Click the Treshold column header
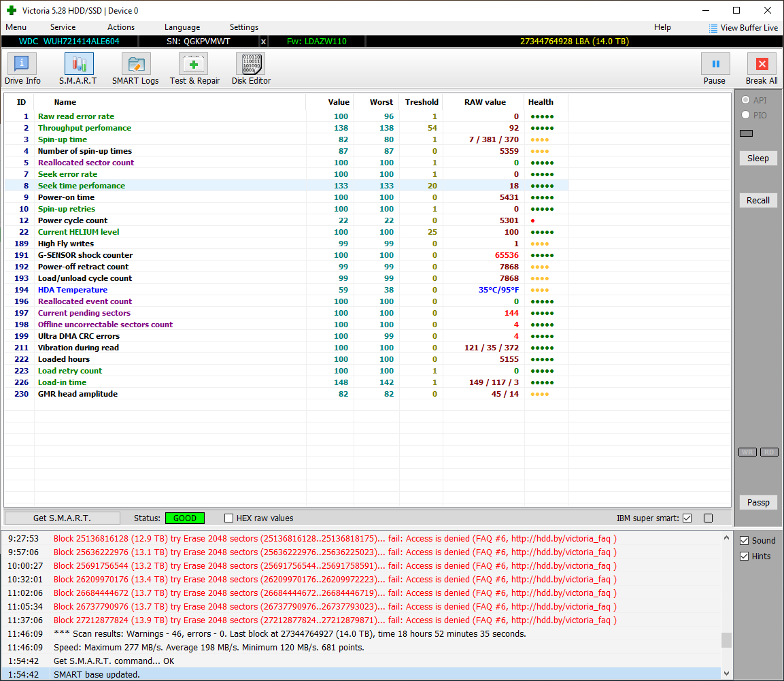 (x=422, y=102)
